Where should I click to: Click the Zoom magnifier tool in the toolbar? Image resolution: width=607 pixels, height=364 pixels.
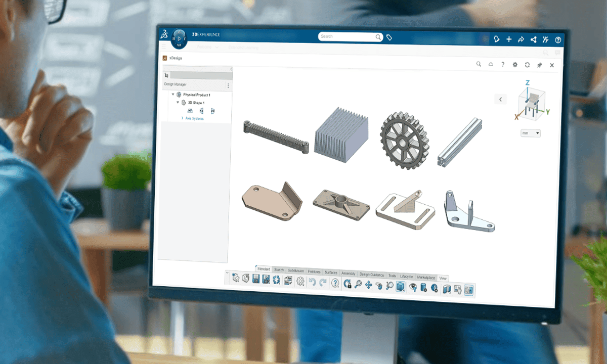pyautogui.click(x=389, y=285)
